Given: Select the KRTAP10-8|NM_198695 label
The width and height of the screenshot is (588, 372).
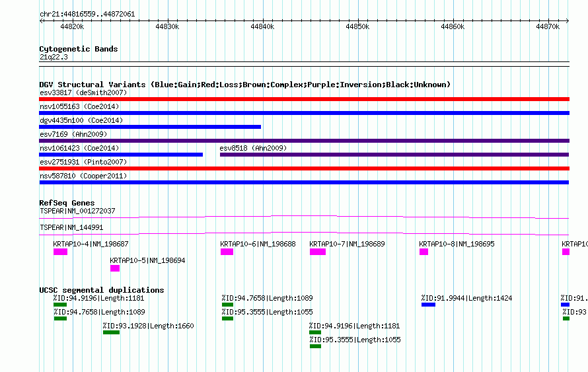Looking at the screenshot, I should pyautogui.click(x=457, y=244).
